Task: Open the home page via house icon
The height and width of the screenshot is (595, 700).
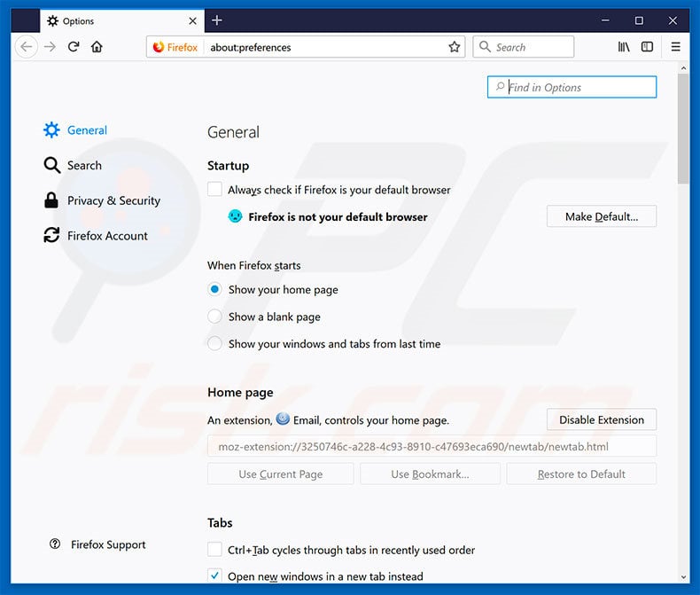Action: coord(97,46)
